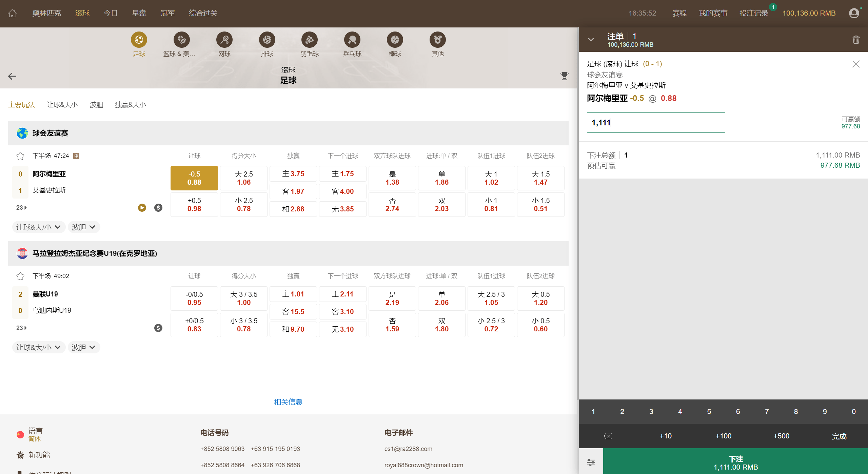Favorite the Almería match with the star

pyautogui.click(x=20, y=156)
